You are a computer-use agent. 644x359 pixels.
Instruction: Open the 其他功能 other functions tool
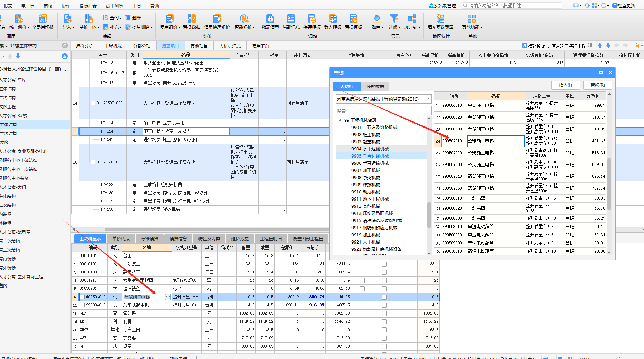(x=472, y=22)
